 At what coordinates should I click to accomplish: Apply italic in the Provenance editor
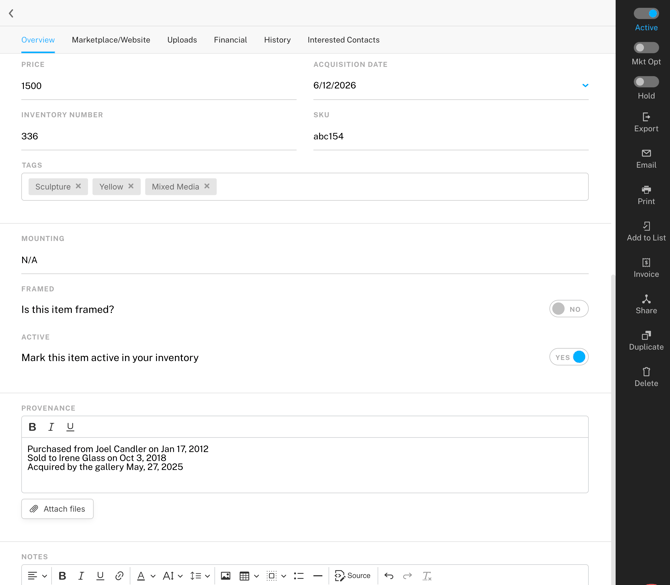[51, 427]
